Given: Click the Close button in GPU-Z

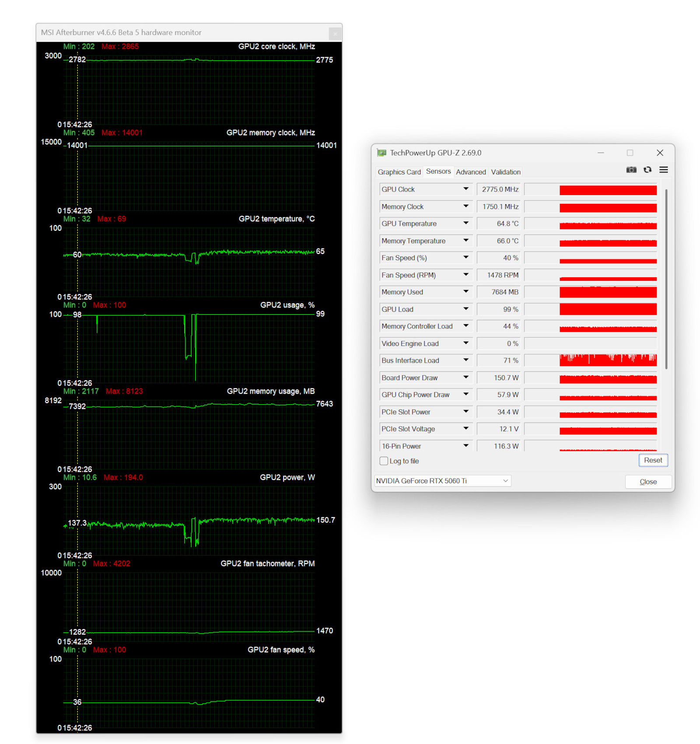Looking at the screenshot, I should point(648,482).
